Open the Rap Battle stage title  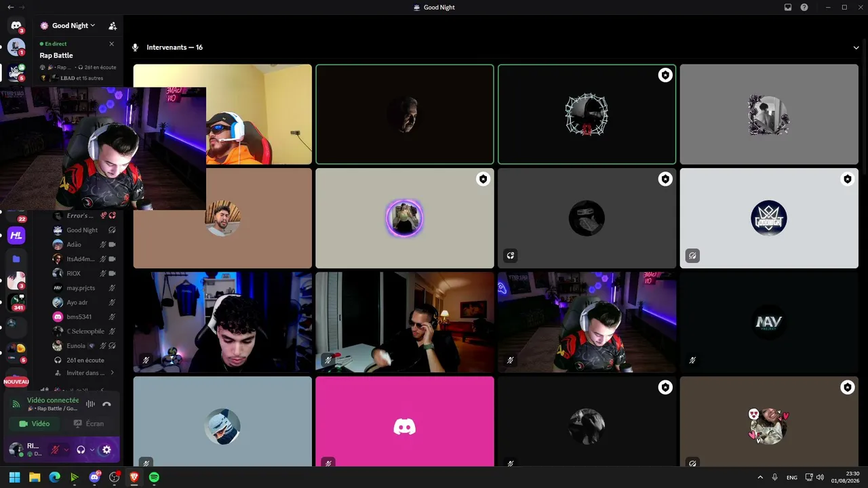click(x=56, y=56)
